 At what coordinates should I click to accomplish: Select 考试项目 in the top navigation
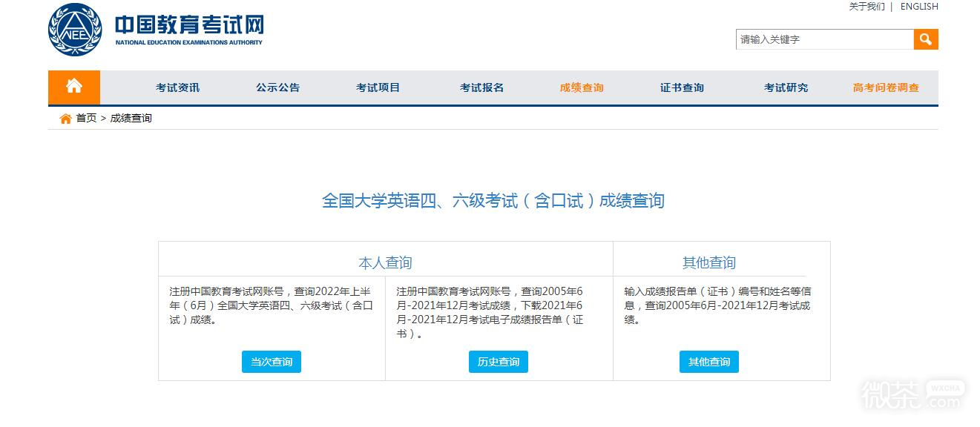point(378,87)
